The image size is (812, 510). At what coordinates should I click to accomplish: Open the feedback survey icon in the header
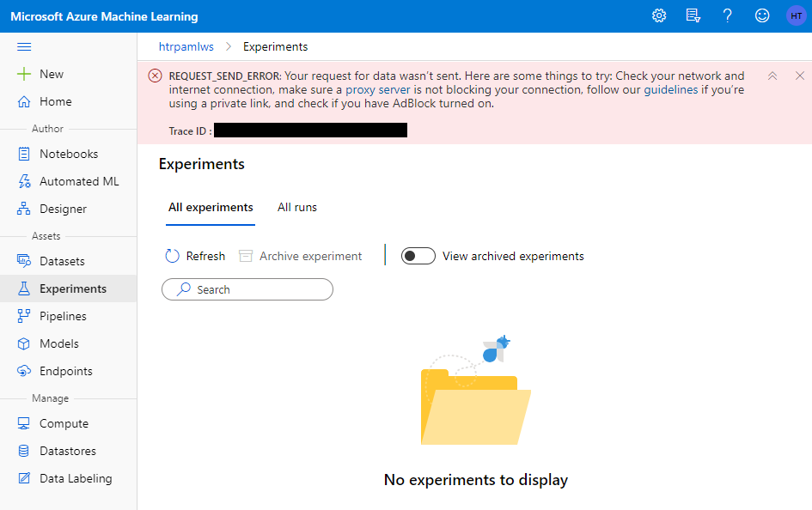click(693, 15)
